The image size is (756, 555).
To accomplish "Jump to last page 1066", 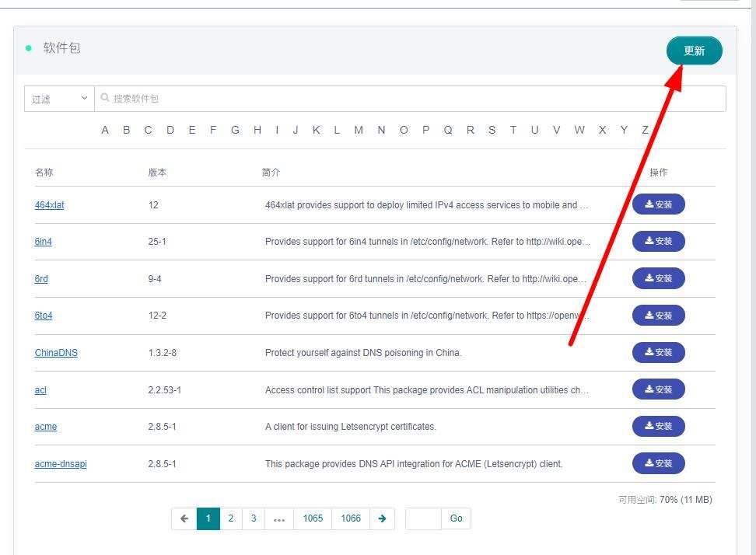I will coord(351,519).
